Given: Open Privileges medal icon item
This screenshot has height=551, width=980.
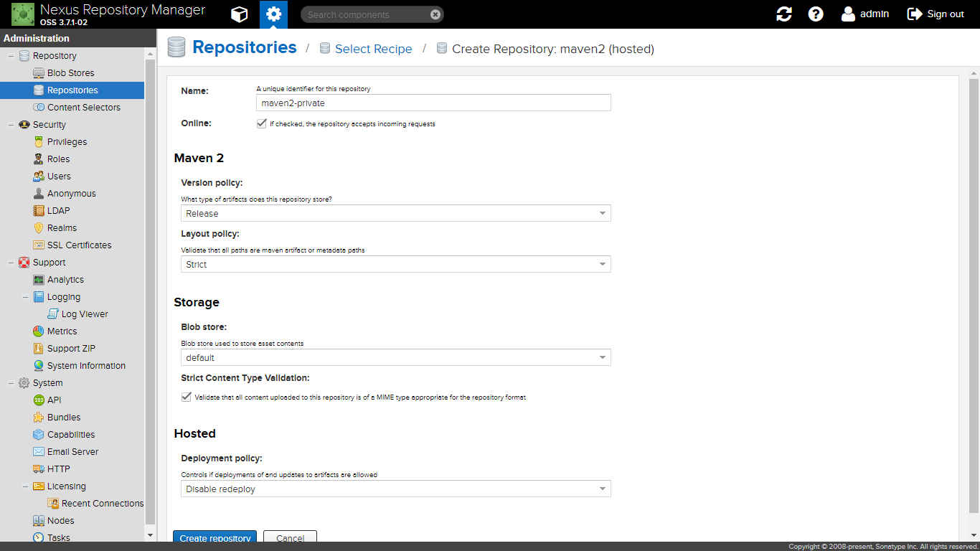Looking at the screenshot, I should (39, 142).
